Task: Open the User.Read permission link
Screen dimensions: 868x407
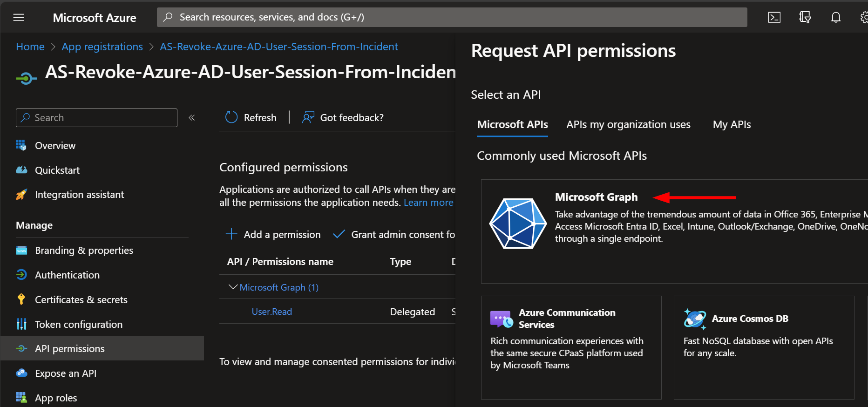Action: pos(272,312)
